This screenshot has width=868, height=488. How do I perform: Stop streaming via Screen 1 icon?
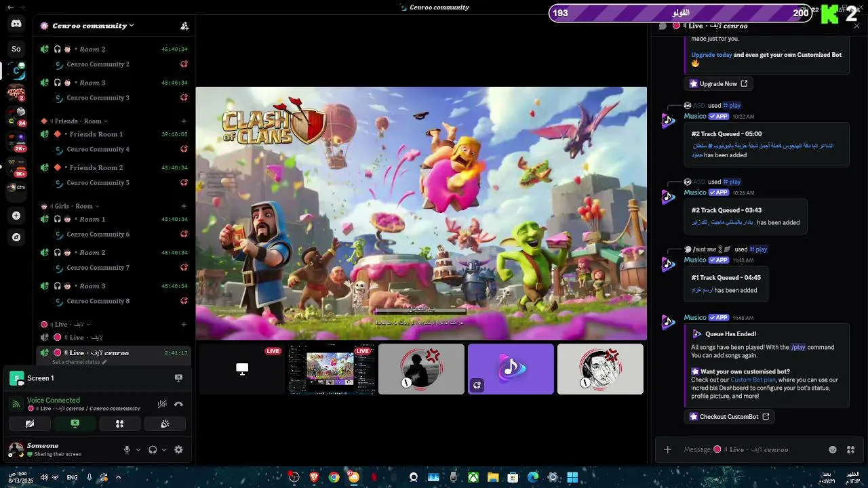tap(178, 378)
